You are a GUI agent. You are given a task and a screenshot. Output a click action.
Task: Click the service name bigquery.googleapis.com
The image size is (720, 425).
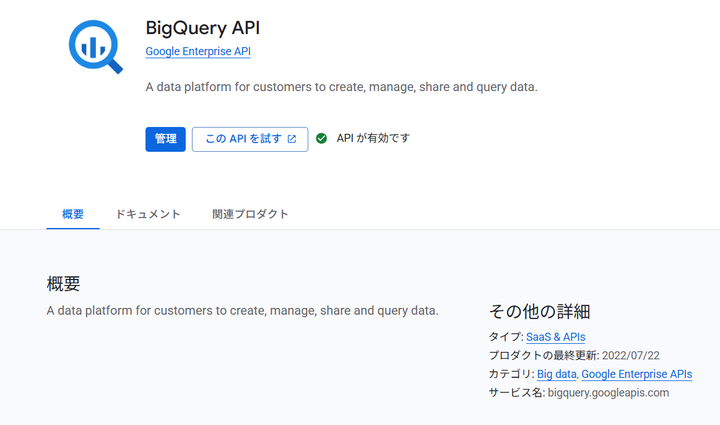pyautogui.click(x=608, y=393)
